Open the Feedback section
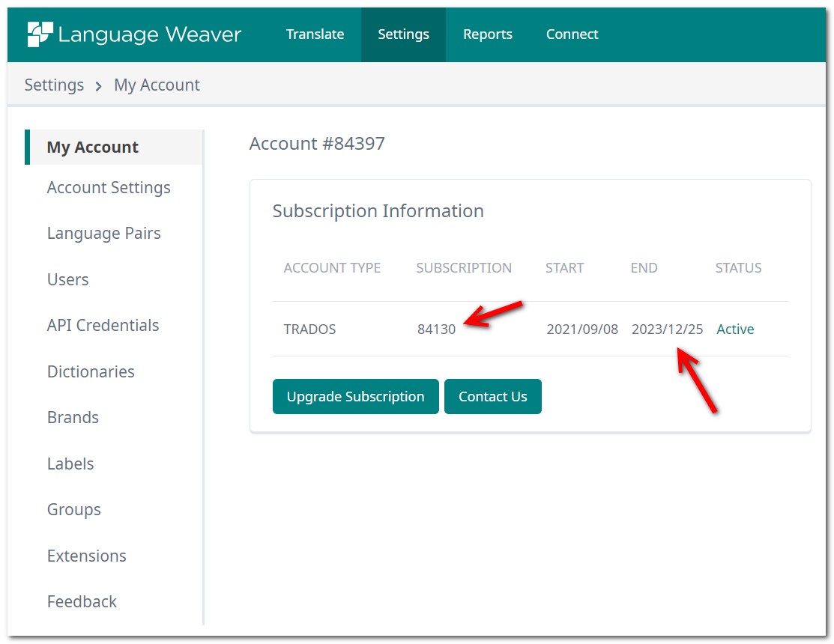 pyautogui.click(x=82, y=601)
